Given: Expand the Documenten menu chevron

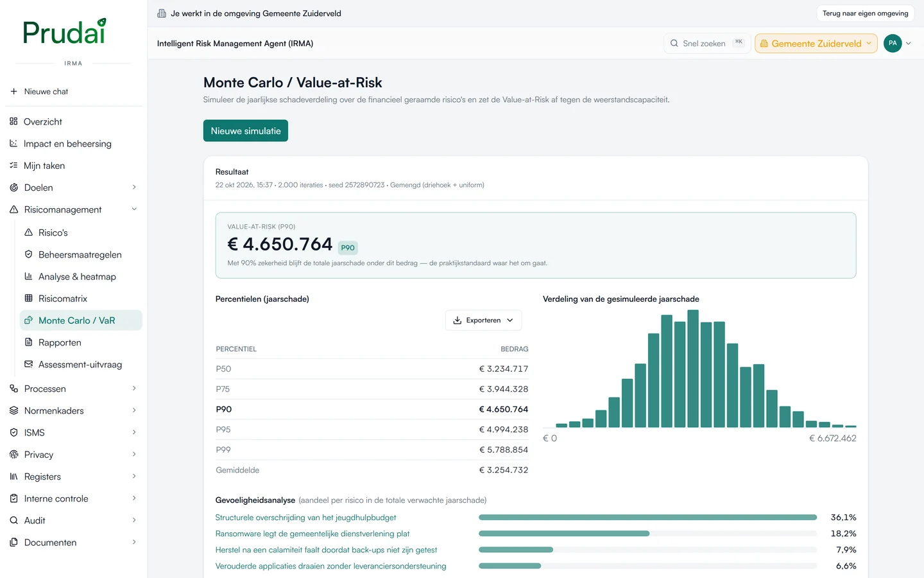Looking at the screenshot, I should [134, 542].
